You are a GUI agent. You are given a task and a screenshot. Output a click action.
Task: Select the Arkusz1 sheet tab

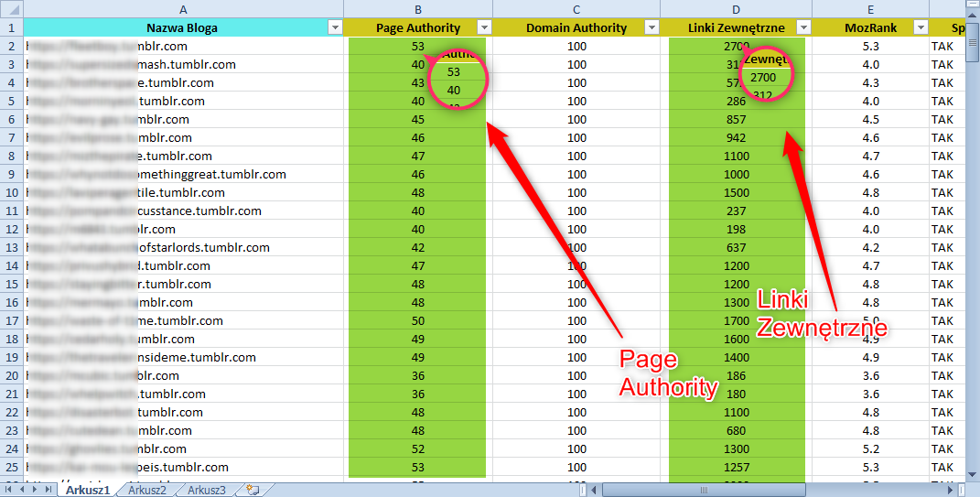tap(88, 490)
